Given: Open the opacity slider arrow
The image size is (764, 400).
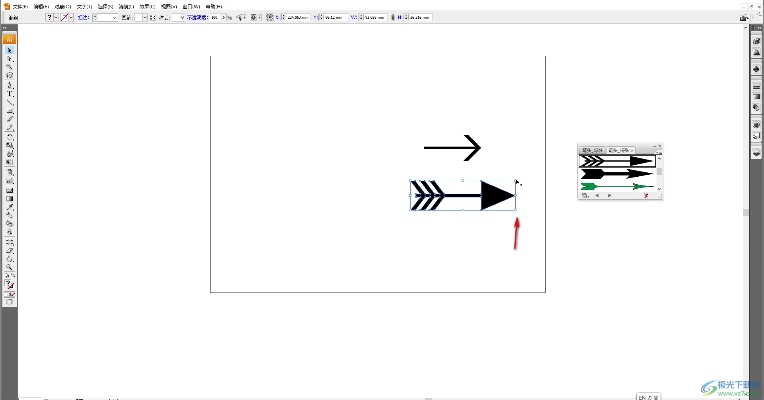Looking at the screenshot, I should [223, 18].
